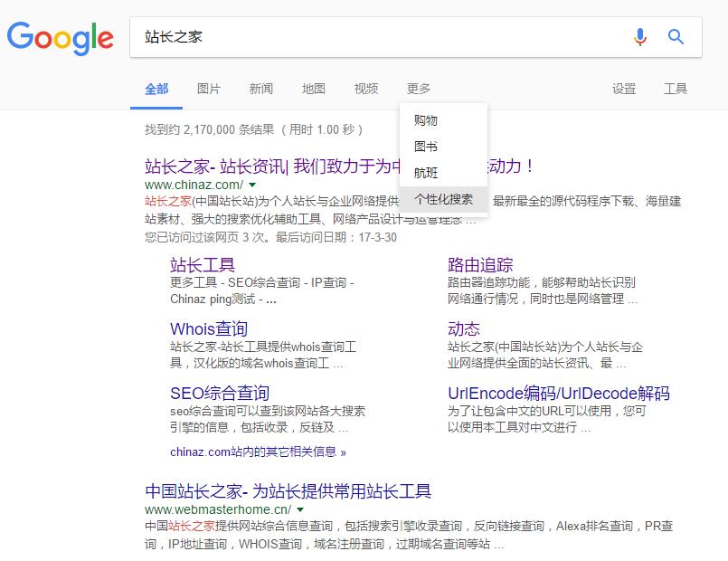Screen dimensions: 728x561
Task: Switch to the 新闻 tab
Action: (261, 89)
